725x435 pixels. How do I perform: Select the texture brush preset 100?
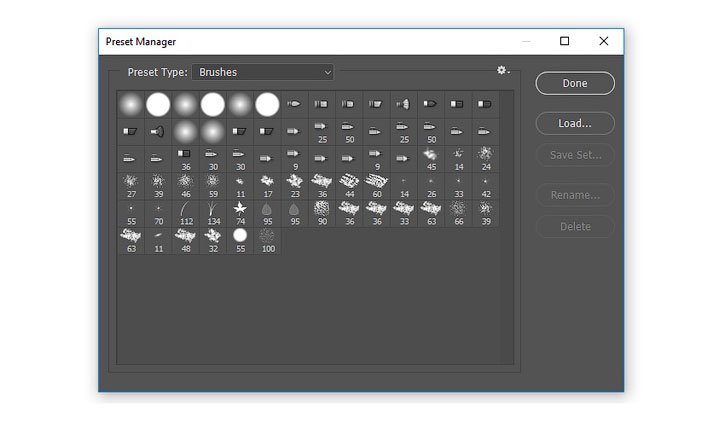click(x=267, y=240)
